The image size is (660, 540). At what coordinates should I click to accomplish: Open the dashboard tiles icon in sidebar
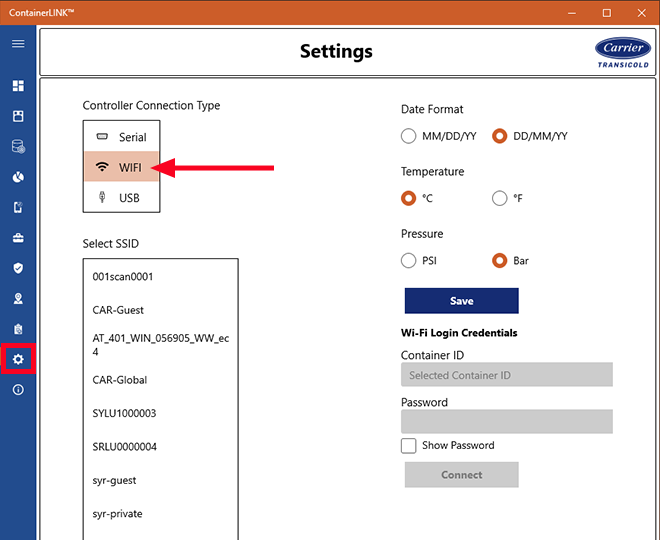click(18, 86)
